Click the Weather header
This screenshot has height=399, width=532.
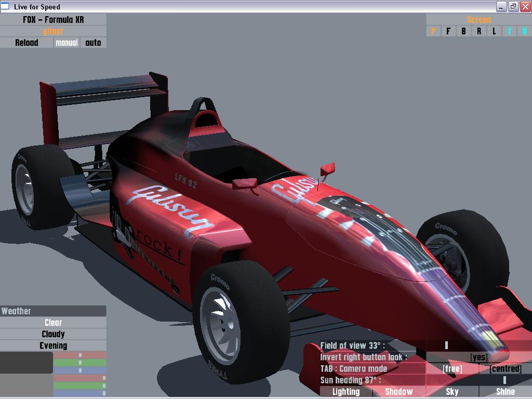coord(54,311)
